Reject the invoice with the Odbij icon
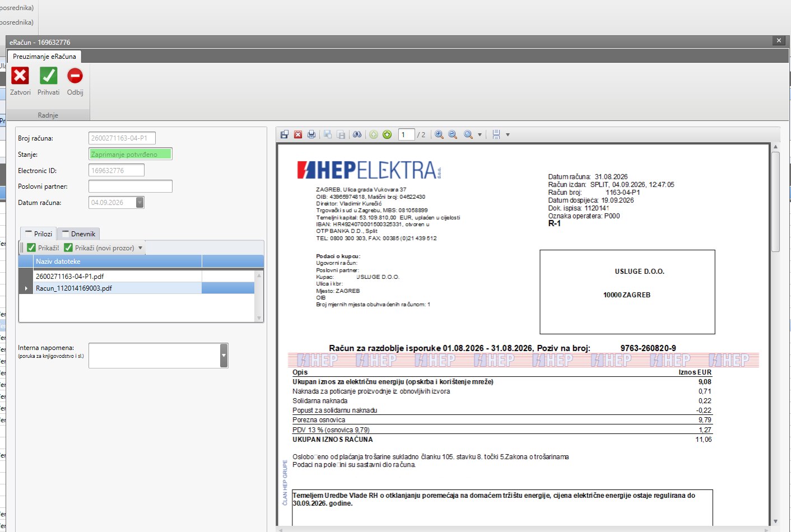 pos(75,76)
